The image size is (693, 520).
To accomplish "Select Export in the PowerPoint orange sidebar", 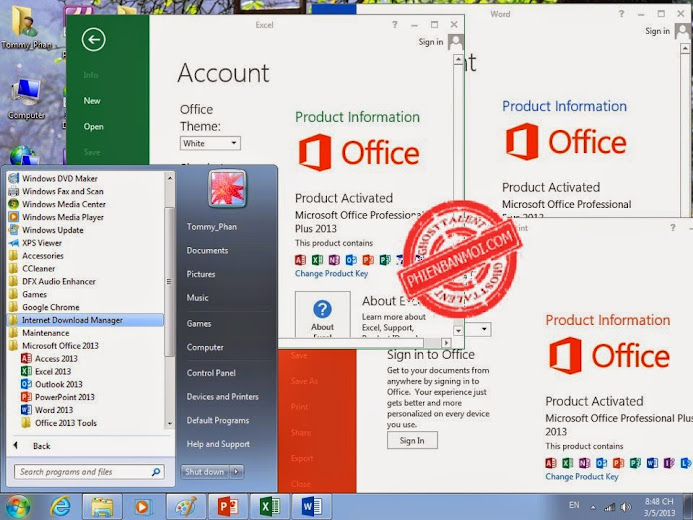I will [x=302, y=459].
